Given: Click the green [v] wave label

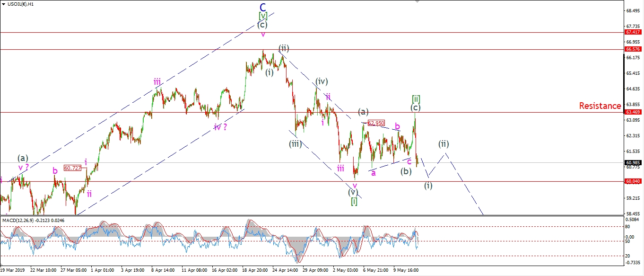Looking at the screenshot, I should pyautogui.click(x=263, y=17).
